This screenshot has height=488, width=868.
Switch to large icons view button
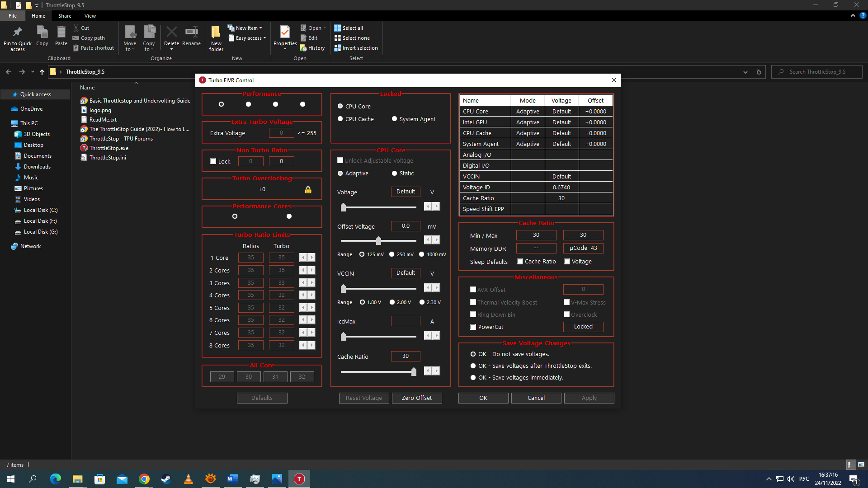[861, 465]
